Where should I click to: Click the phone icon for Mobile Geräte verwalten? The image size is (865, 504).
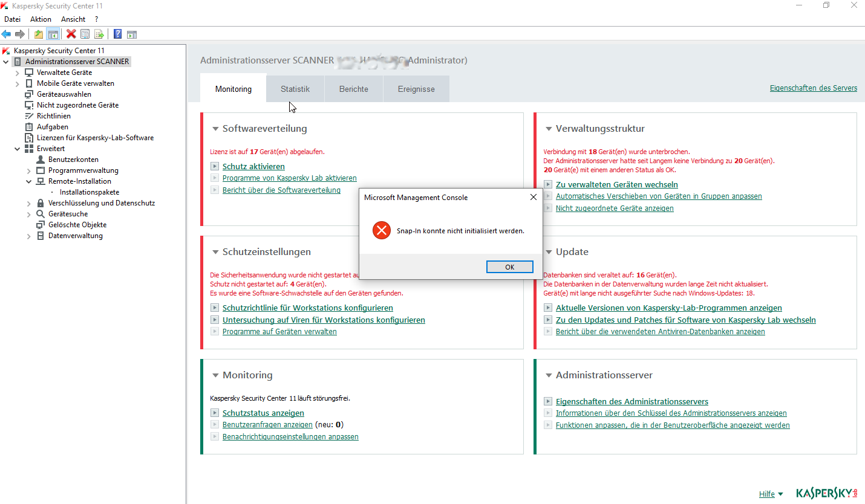[29, 83]
